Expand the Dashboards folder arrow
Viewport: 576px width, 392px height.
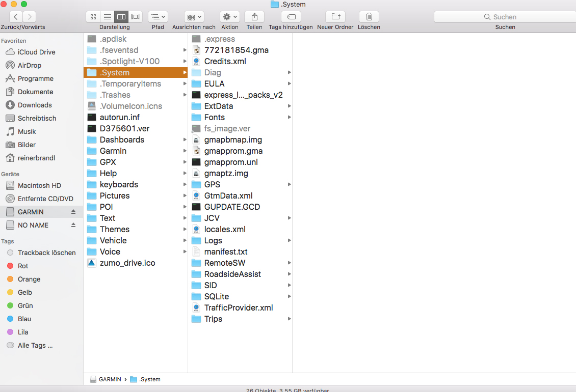tap(185, 139)
